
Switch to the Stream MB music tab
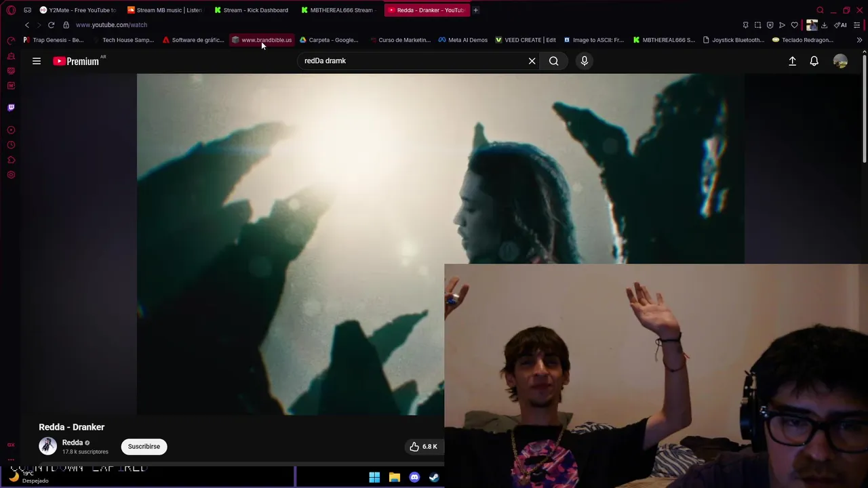click(164, 10)
